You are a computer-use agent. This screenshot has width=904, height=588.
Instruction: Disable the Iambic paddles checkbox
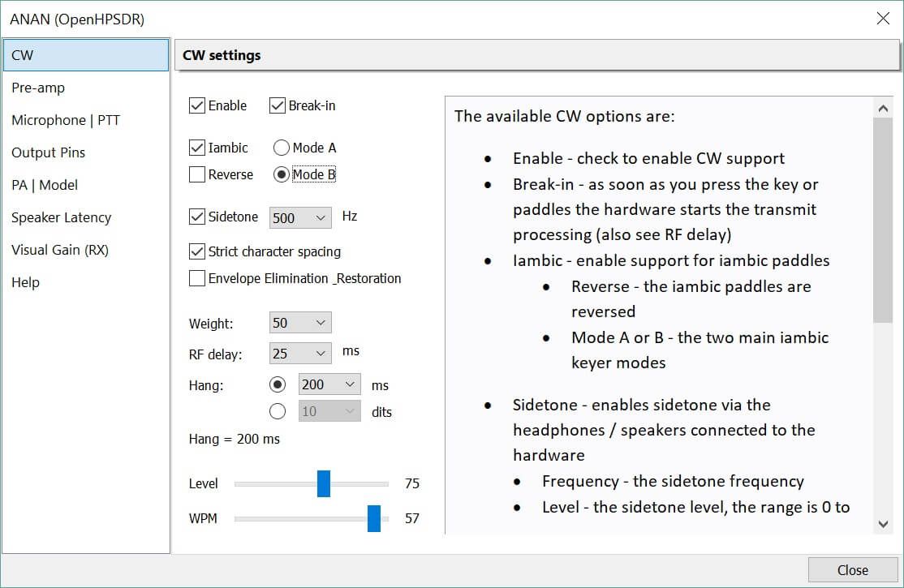tap(197, 148)
